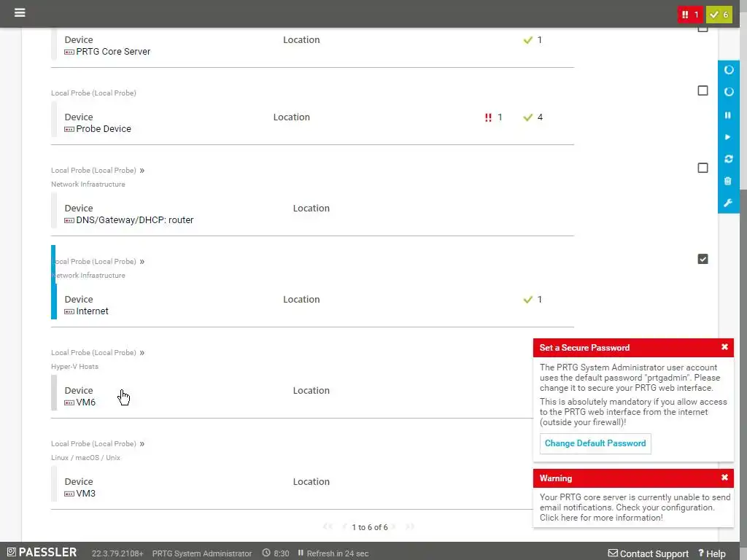Click Linux / macOS / Unix breadcrumb
747x560 pixels.
[86, 458]
